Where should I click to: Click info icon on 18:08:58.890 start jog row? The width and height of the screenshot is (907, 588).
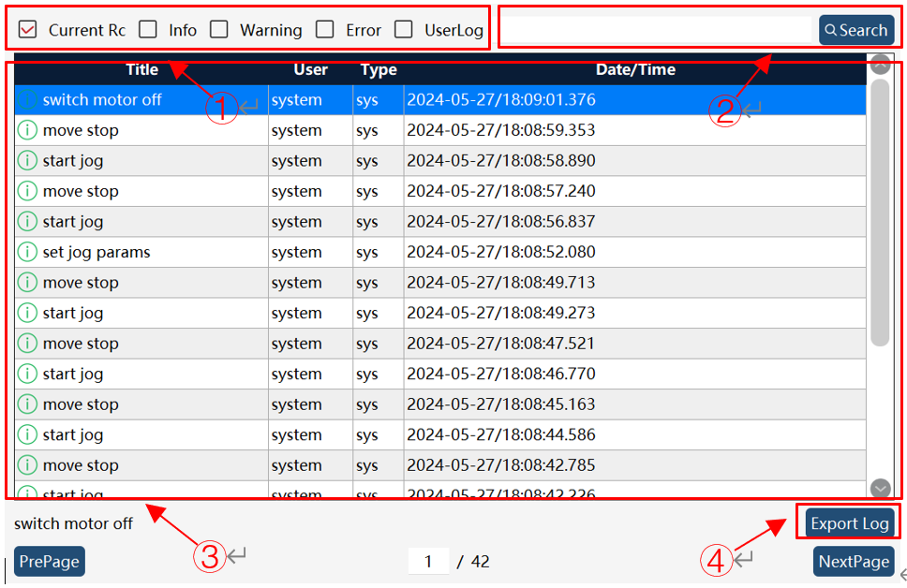pos(27,160)
